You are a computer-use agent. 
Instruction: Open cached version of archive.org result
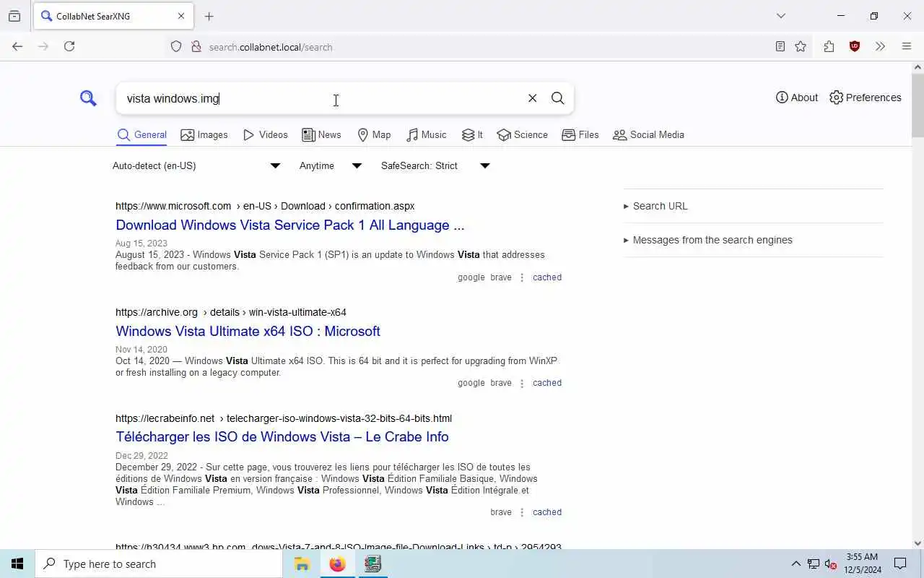[547, 383]
